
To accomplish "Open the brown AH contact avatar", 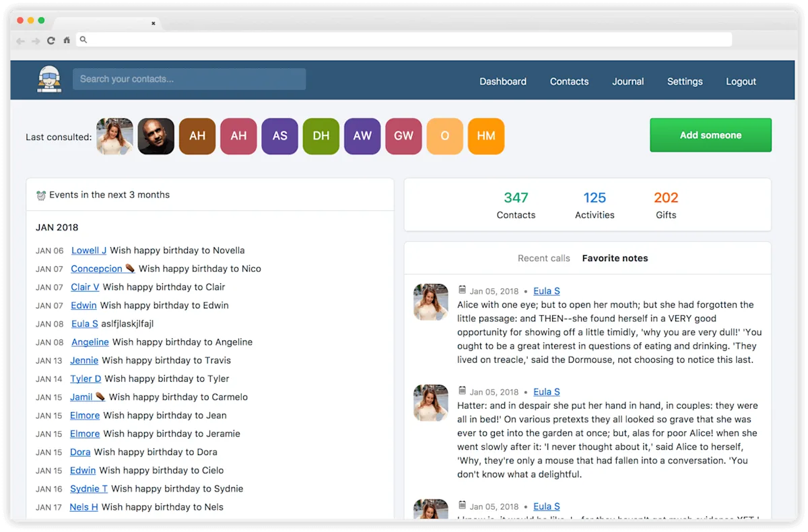I will [197, 136].
